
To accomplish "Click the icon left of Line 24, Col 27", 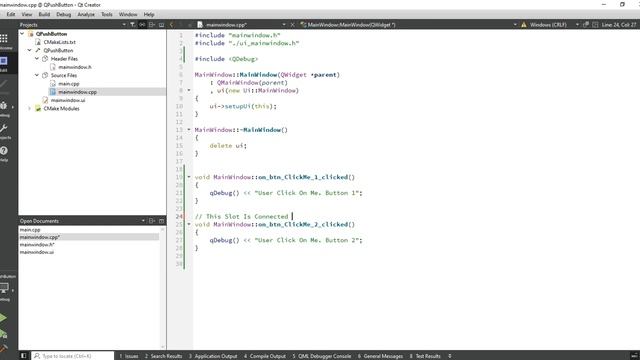I will [x=595, y=25].
